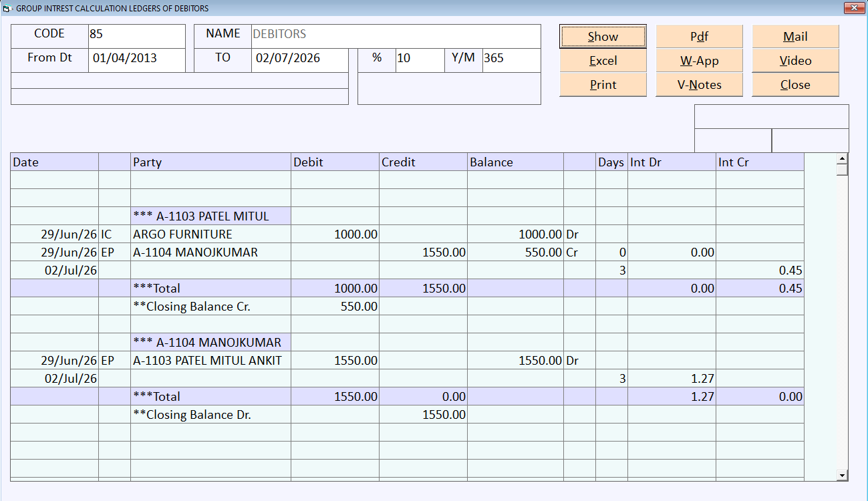Click the 1000.00 Dr balance cell
Screen dimensions: 868x501
[x=515, y=234]
